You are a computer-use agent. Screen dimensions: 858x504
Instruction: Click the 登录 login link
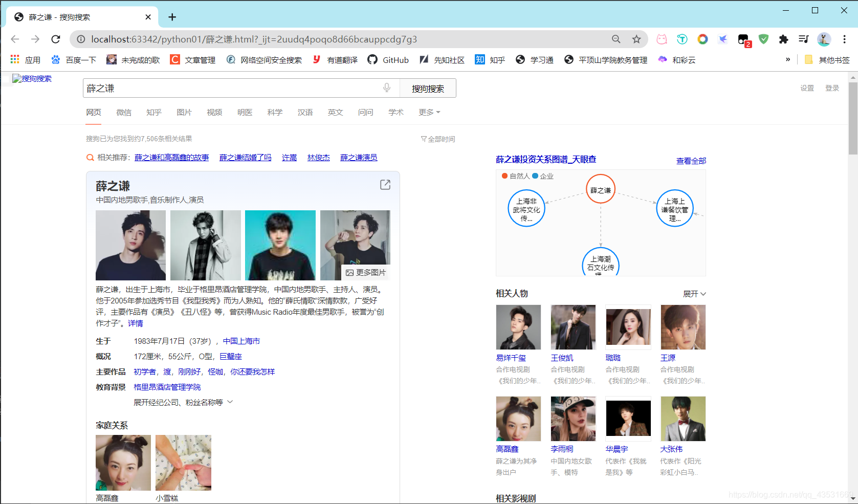tap(832, 88)
